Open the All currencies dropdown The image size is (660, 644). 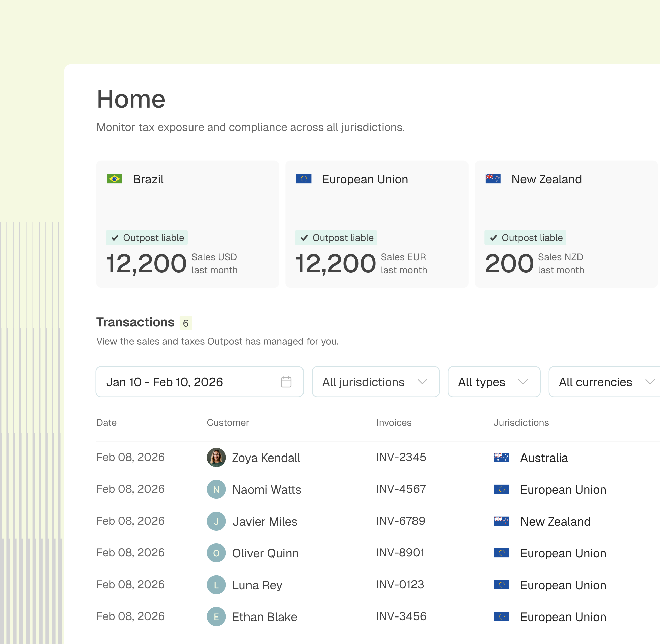pos(604,382)
